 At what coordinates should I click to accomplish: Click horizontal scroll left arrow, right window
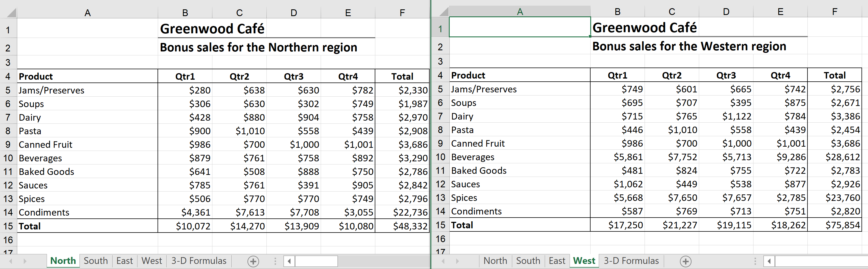[769, 261]
